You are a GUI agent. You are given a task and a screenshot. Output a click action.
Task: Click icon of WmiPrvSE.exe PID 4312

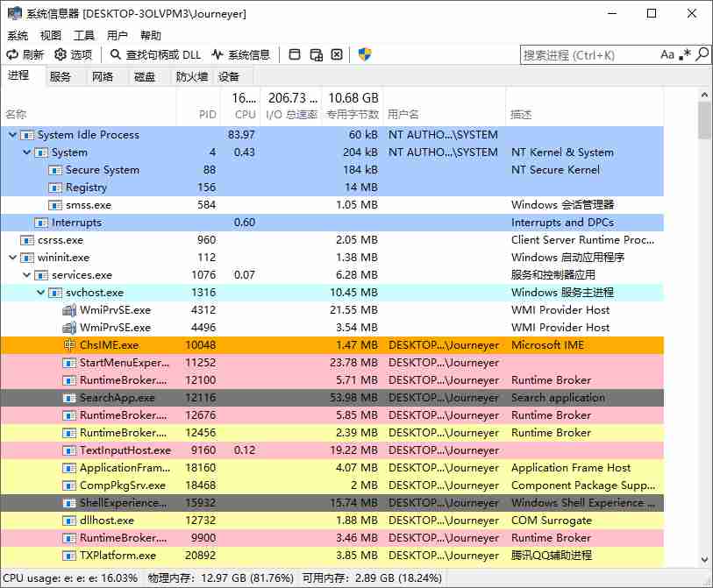click(69, 310)
